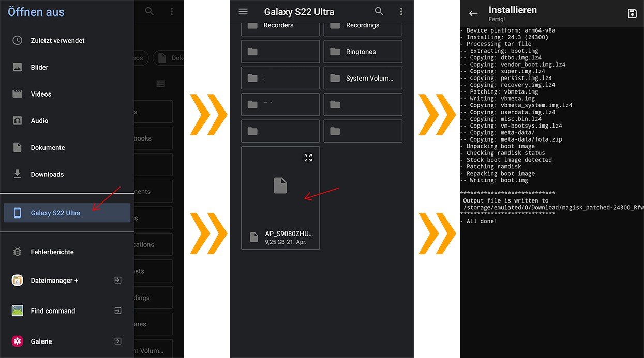Click the Galerie flower icon
This screenshot has height=358, width=644.
pos(18,341)
